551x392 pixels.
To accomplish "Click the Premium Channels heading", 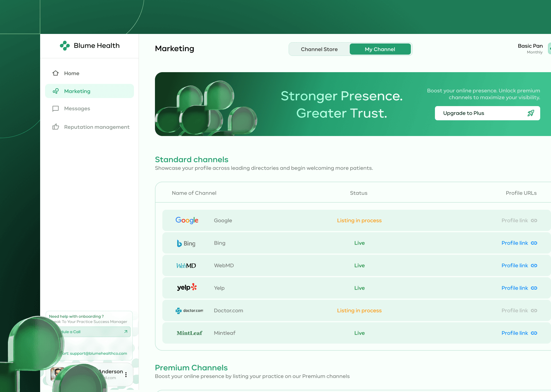I will point(191,368).
